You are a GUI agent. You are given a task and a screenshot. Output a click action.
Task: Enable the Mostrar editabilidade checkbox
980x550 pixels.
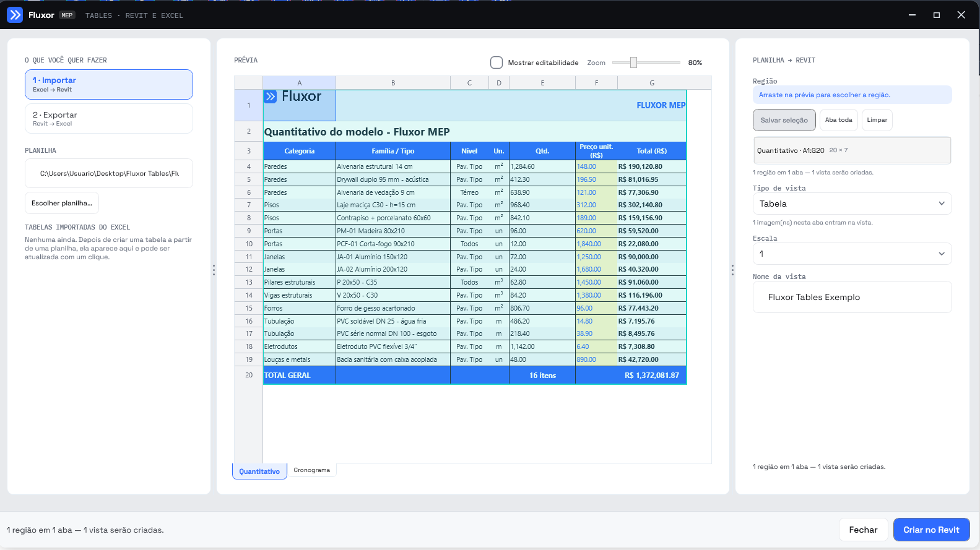[497, 62]
